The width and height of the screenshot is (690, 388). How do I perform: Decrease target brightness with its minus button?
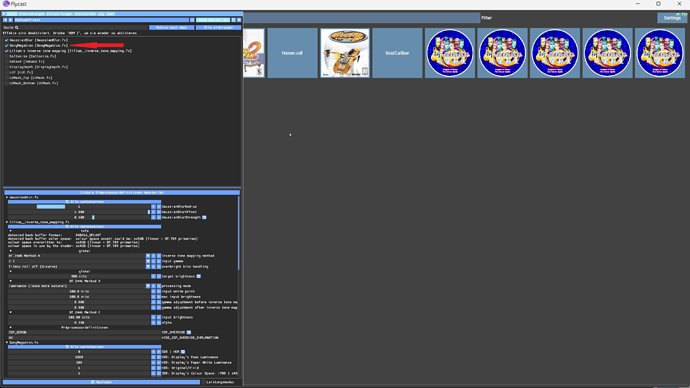coord(154,276)
